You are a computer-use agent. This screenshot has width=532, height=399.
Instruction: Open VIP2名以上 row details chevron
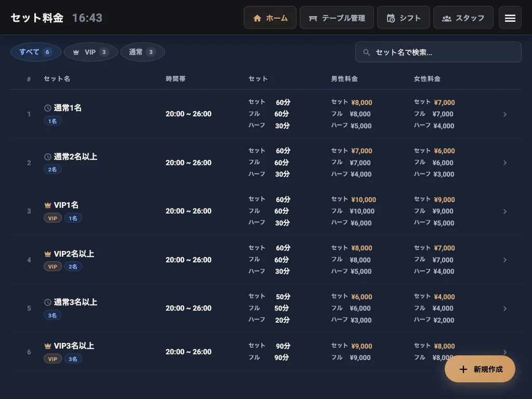pyautogui.click(x=505, y=260)
